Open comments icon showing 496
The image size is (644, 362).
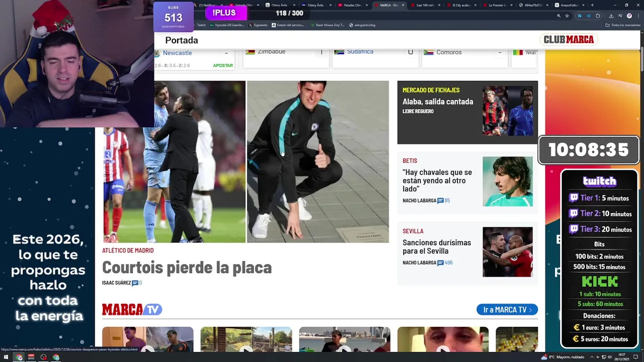tap(440, 263)
